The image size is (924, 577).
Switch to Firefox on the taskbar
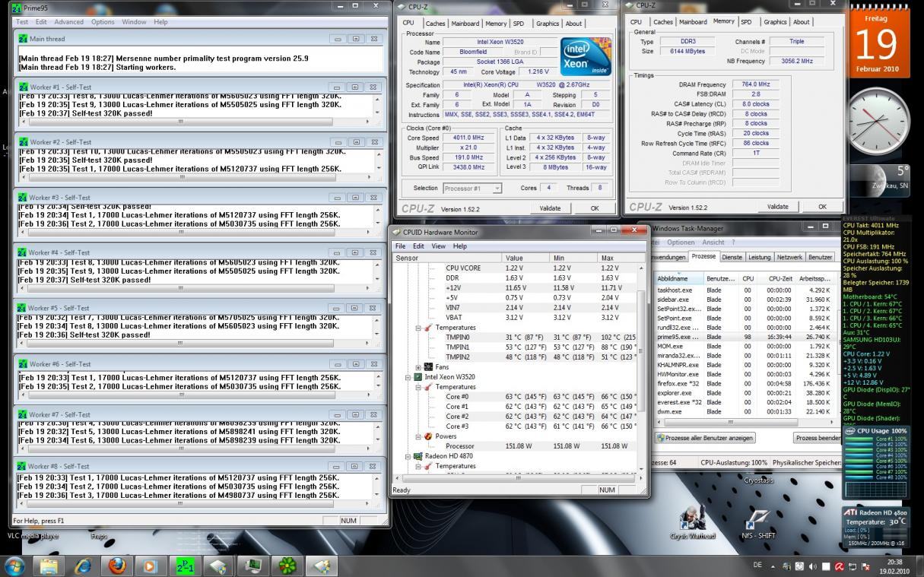(x=117, y=566)
